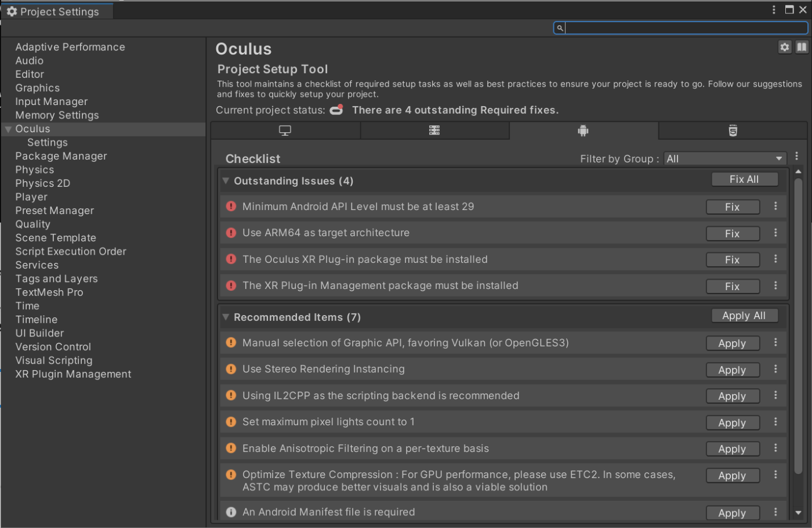This screenshot has width=812, height=528.
Task: Open the Filter by Group dropdown
Action: pyautogui.click(x=725, y=158)
